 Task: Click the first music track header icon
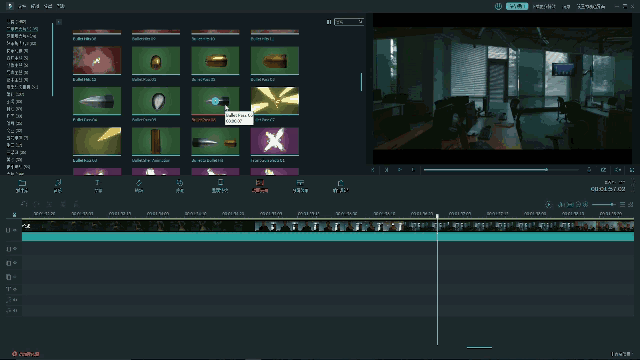8,300
